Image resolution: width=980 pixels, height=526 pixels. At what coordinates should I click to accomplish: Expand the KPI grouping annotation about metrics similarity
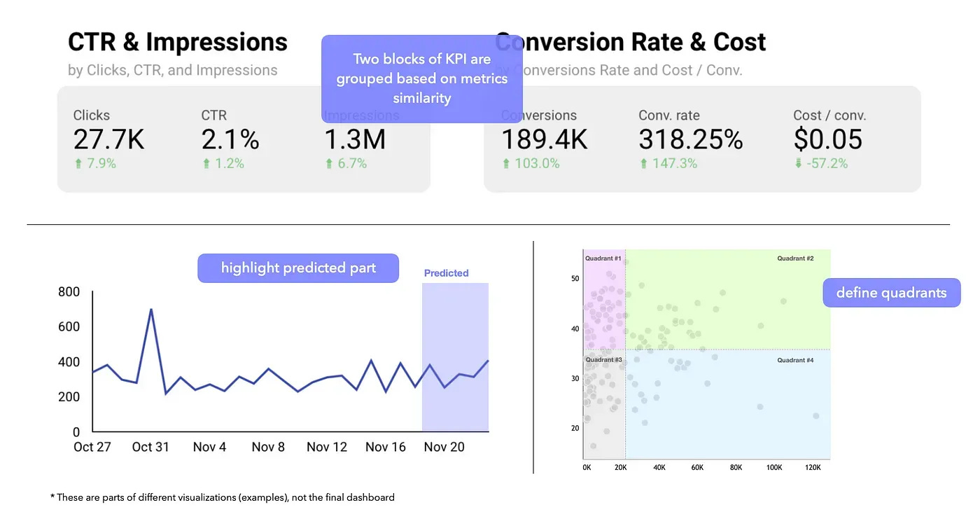click(421, 78)
